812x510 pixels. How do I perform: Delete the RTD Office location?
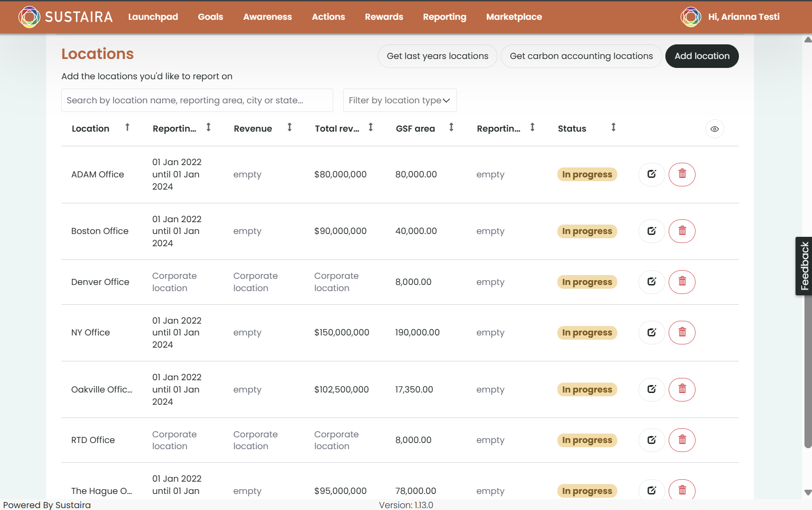[682, 440]
